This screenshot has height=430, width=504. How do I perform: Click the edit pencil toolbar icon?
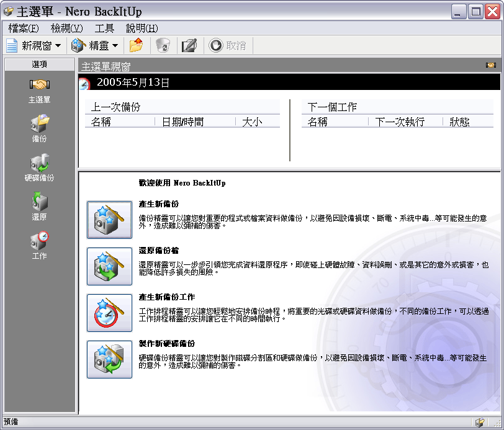click(190, 45)
